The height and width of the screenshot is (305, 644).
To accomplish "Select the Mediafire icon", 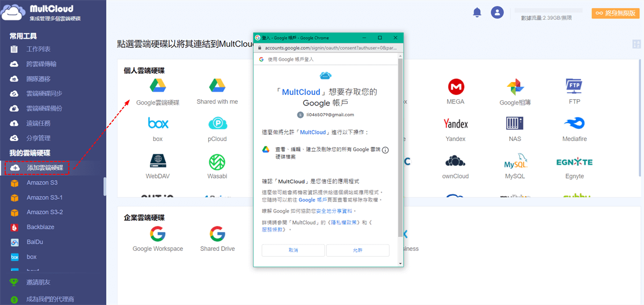I will coord(574,124).
